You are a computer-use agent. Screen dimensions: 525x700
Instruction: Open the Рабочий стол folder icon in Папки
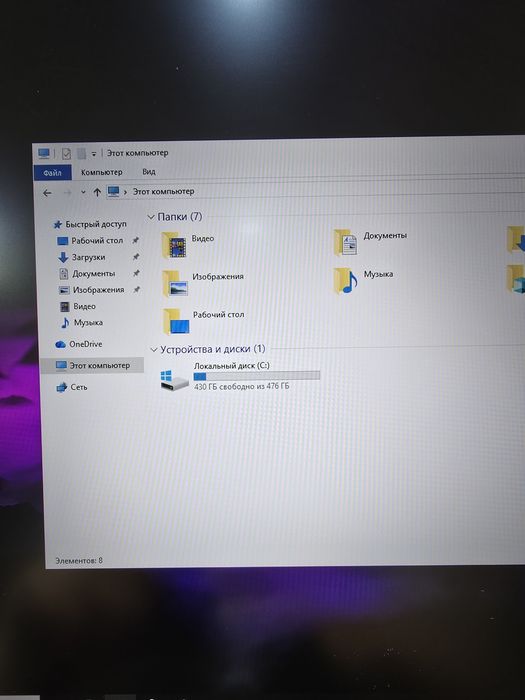pyautogui.click(x=176, y=321)
